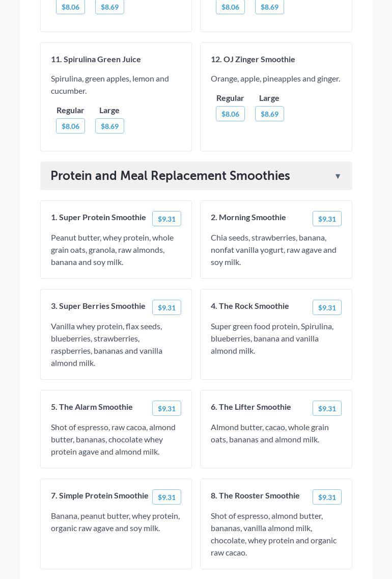This screenshot has width=392, height=579.
Task: Add Simple Protein Smoothie for $9.31
Action: pyautogui.click(x=166, y=497)
